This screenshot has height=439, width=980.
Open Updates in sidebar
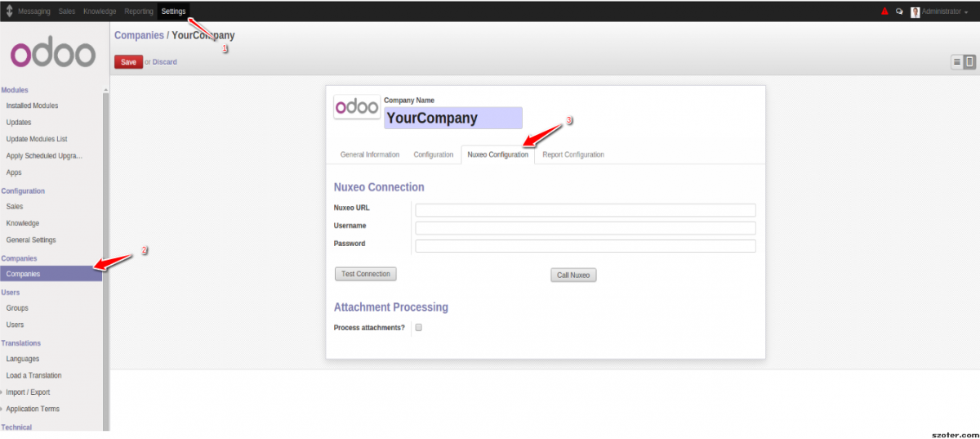click(19, 123)
